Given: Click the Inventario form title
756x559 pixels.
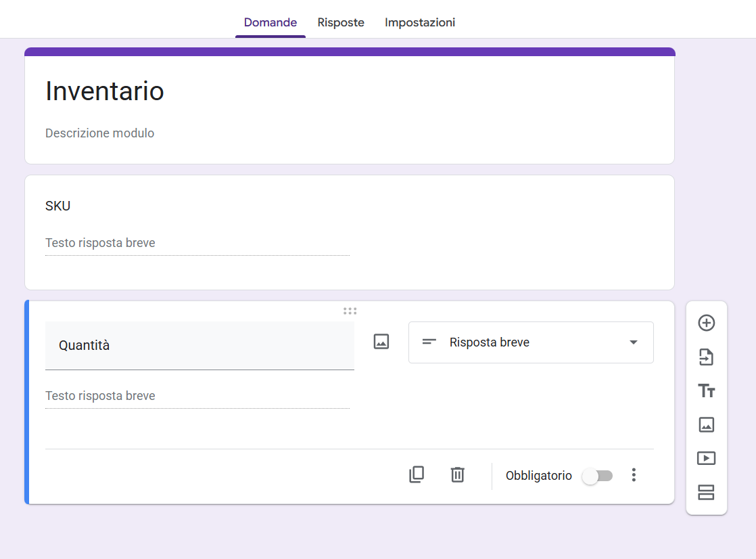Looking at the screenshot, I should pos(105,91).
